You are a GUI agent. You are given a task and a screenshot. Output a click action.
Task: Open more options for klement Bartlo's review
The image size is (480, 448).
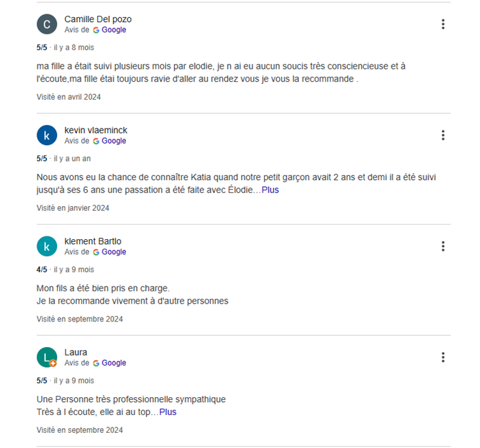[x=443, y=246]
